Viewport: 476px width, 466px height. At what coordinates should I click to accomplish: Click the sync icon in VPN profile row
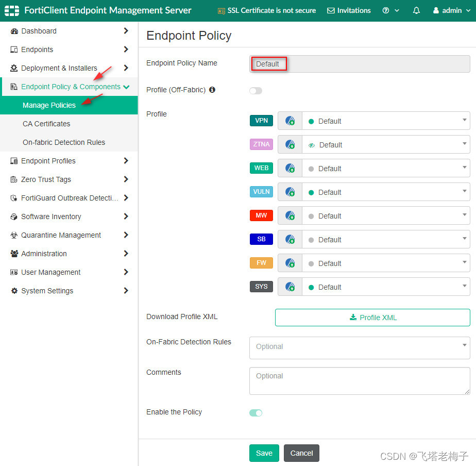tap(290, 121)
